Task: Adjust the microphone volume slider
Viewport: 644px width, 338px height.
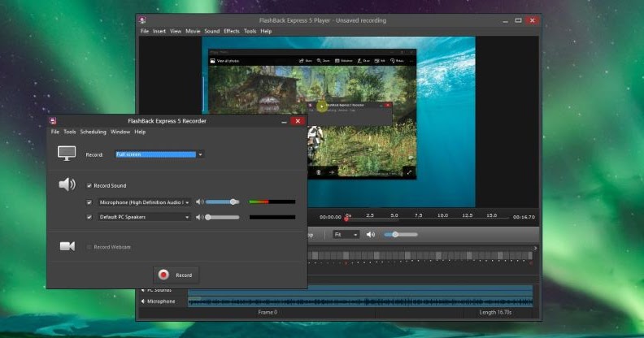Action: tap(222, 201)
